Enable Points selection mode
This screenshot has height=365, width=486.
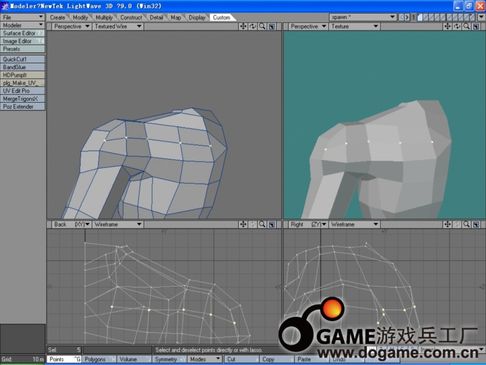(64, 359)
